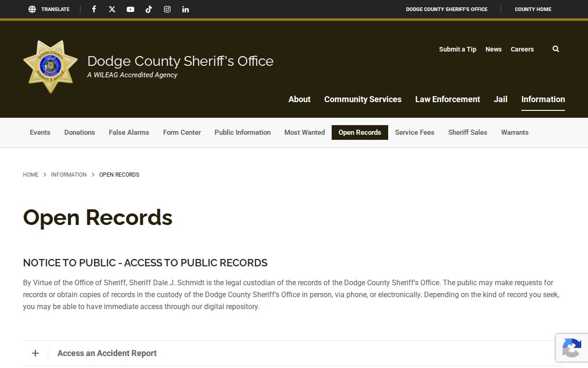This screenshot has width=588, height=368.
Task: Open the Instagram icon
Action: 167,9
